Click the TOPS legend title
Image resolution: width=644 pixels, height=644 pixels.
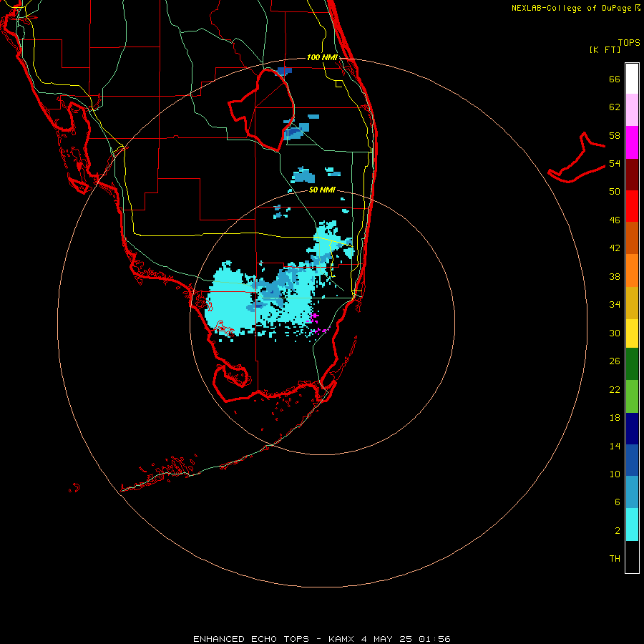click(629, 42)
